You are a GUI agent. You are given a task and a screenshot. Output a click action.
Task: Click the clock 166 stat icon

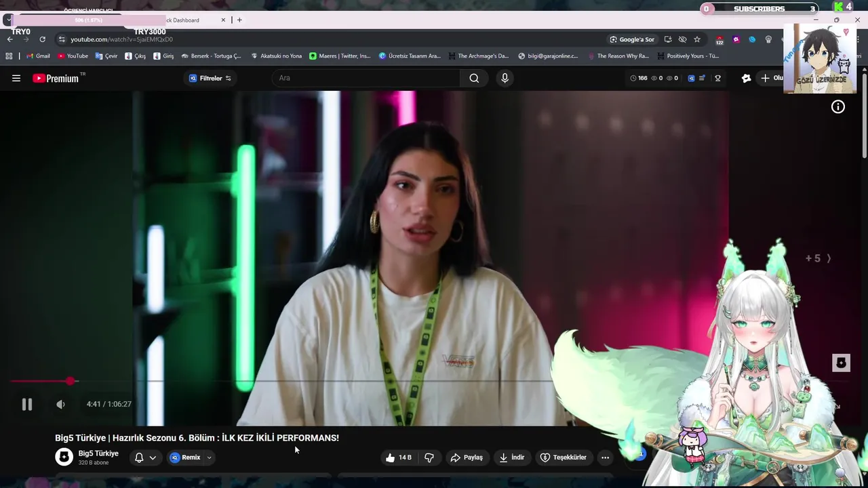coord(639,78)
